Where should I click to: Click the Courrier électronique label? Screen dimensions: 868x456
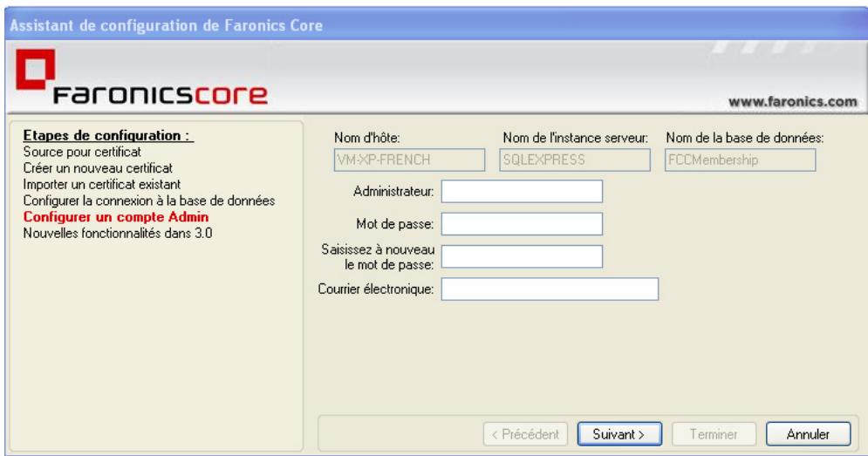pos(376,289)
